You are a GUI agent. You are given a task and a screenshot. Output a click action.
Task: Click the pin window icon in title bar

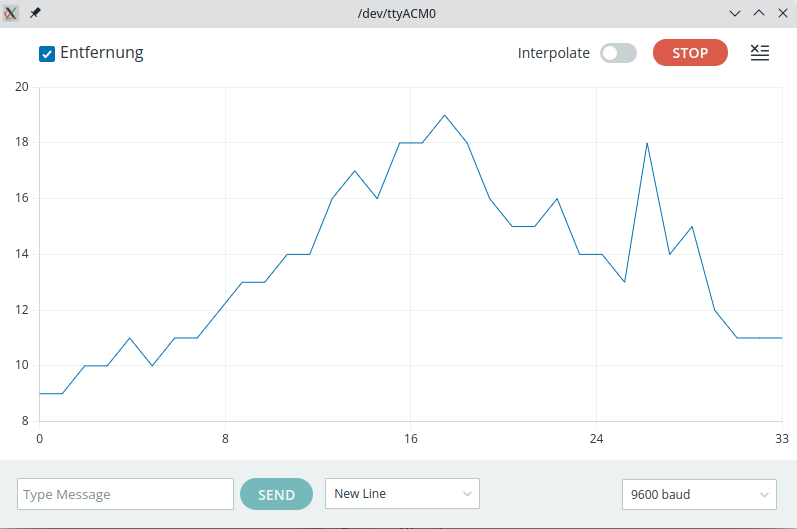35,13
